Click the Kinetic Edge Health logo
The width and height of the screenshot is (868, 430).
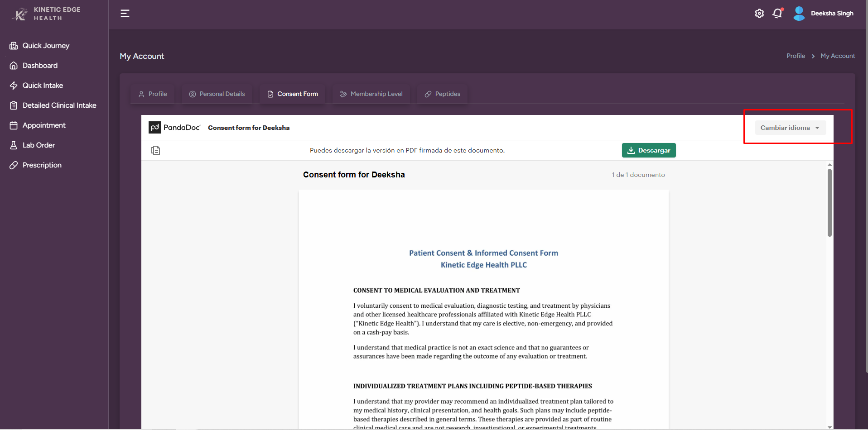tap(45, 14)
